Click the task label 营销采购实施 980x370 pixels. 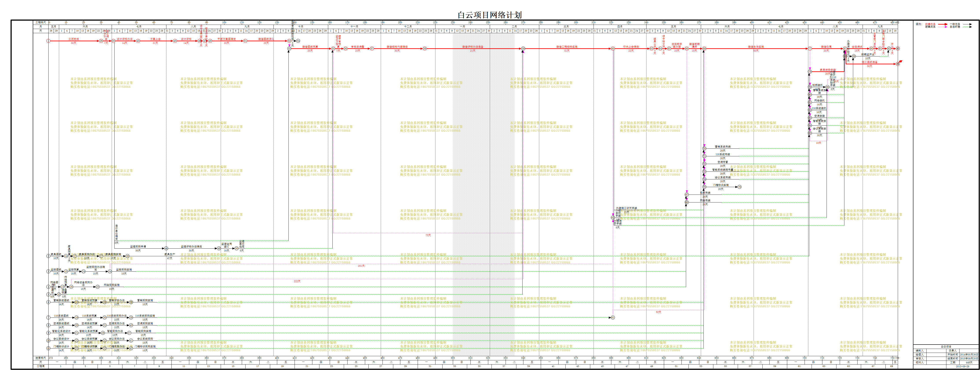point(145,300)
